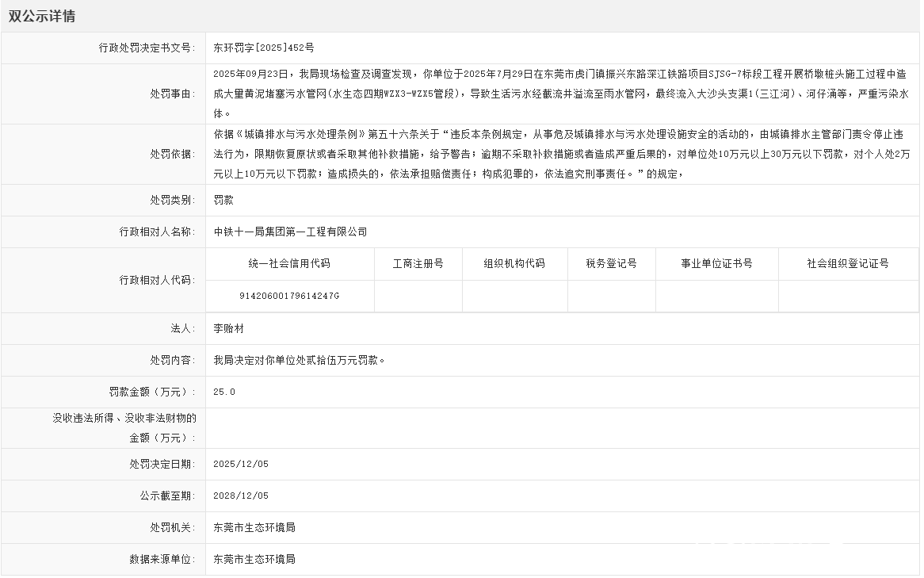Click the 工商注册号 column header

pyautogui.click(x=418, y=264)
